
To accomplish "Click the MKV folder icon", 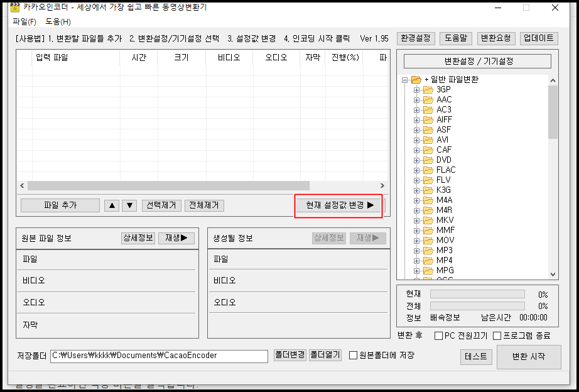I will [x=428, y=220].
